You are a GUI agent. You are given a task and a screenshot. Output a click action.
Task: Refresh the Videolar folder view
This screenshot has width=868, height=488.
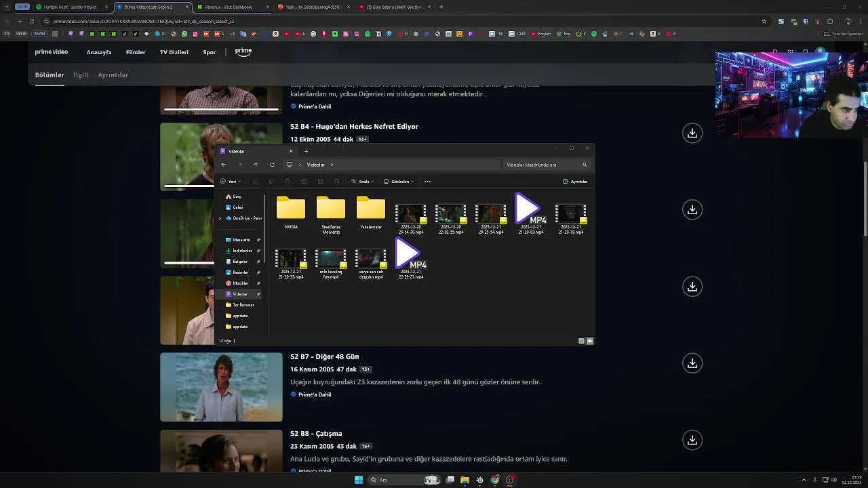coord(272,165)
